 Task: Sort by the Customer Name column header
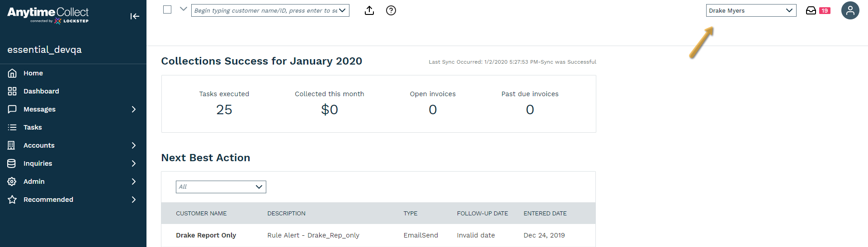(201, 214)
